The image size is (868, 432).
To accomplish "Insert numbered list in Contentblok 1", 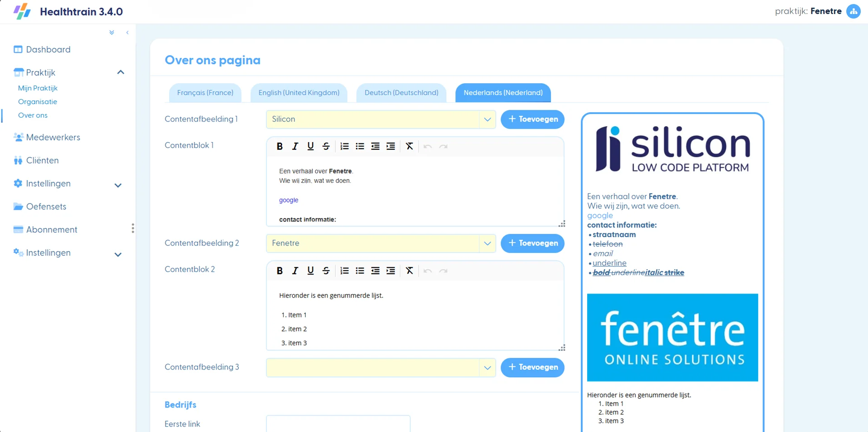I will 345,146.
